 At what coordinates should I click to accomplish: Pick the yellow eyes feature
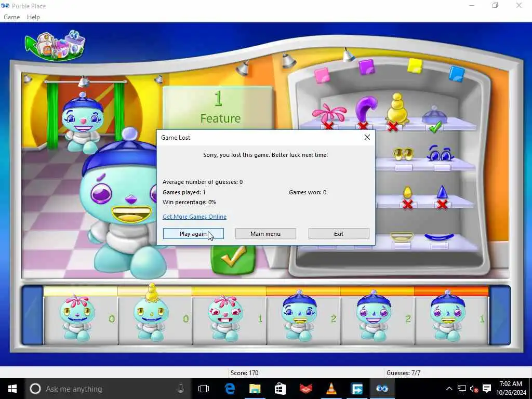[x=403, y=154]
